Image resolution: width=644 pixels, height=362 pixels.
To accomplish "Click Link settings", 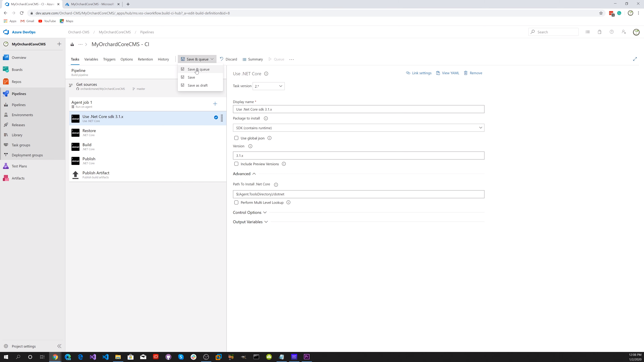I will [x=419, y=73].
